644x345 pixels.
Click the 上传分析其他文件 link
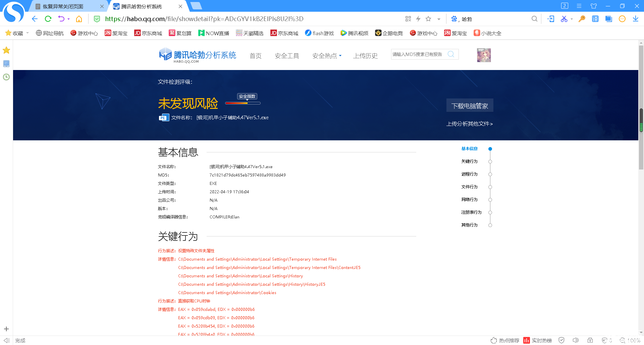point(470,124)
